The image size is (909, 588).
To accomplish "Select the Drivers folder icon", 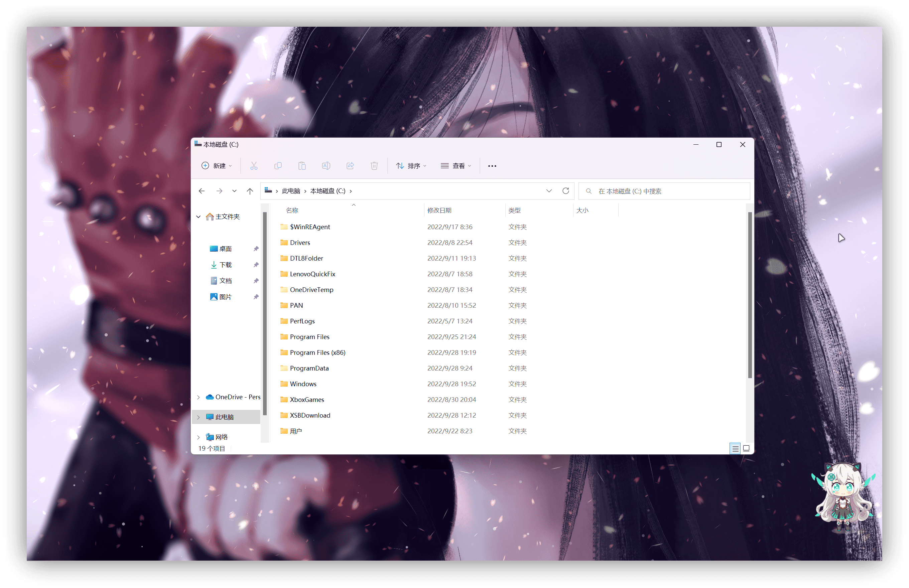I will 284,243.
